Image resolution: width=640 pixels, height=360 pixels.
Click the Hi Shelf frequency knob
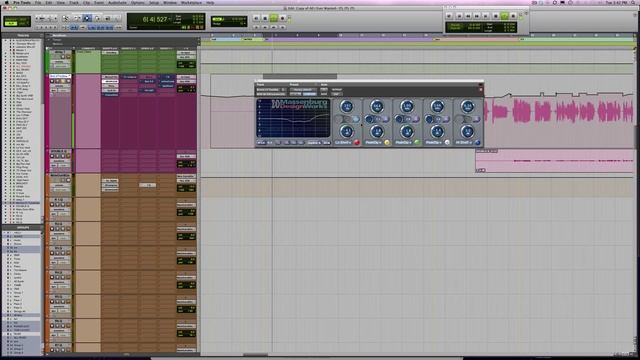[467, 107]
